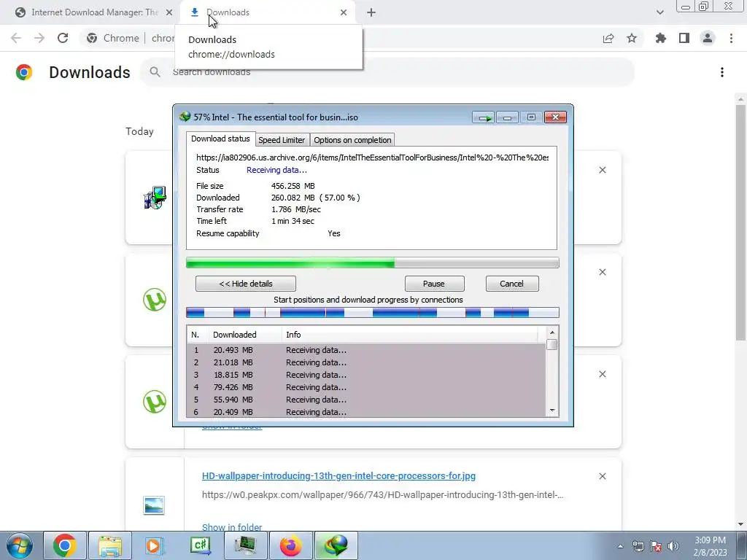The height and width of the screenshot is (560, 747).
Task: Click the wallpaper image file icon
Action: click(x=154, y=505)
